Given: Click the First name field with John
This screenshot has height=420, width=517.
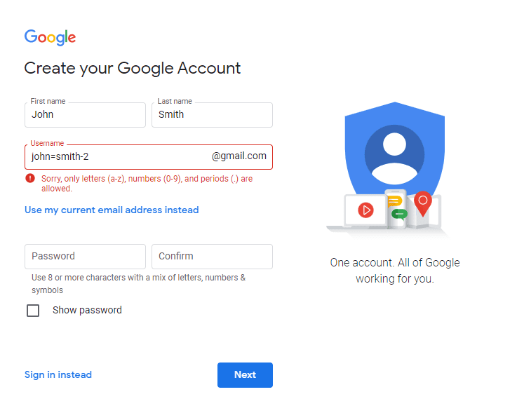Looking at the screenshot, I should tap(85, 115).
